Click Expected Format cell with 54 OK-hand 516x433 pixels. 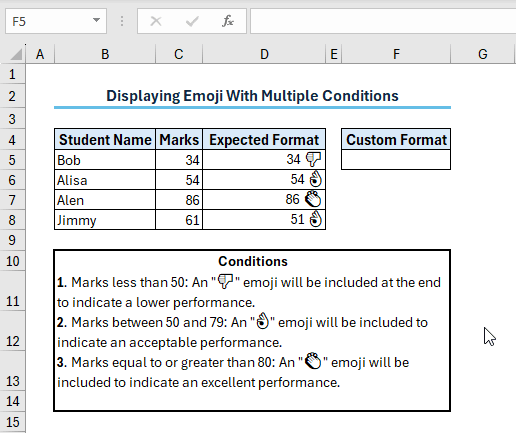[264, 180]
